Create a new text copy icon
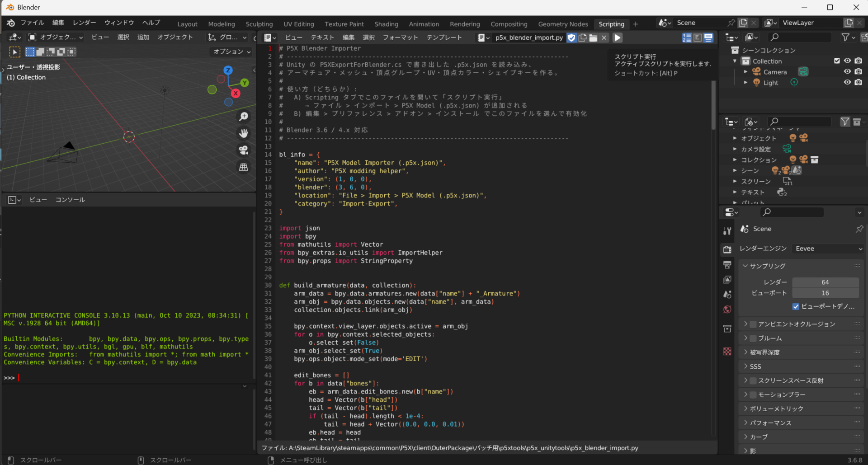Screen dimensions: 868x465 pos(583,38)
